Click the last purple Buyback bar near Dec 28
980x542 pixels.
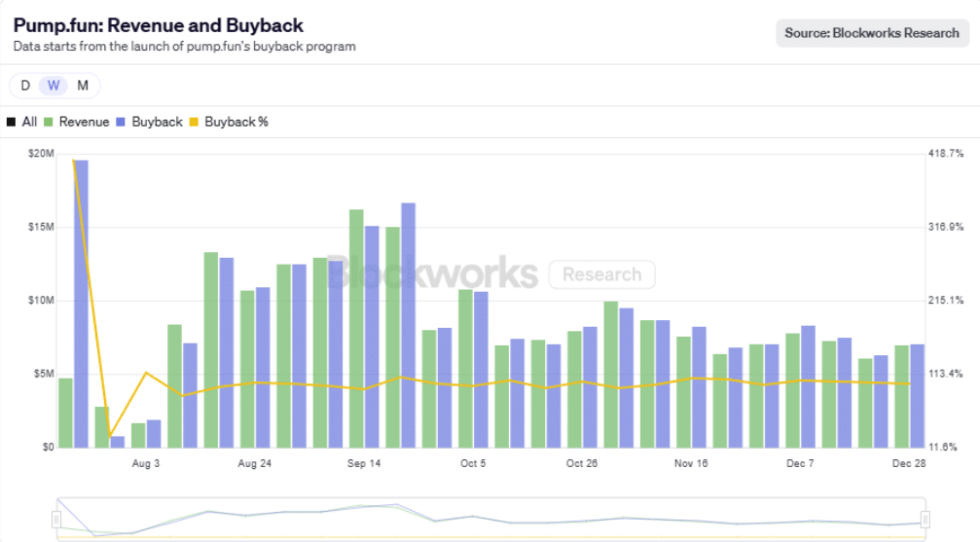click(917, 396)
